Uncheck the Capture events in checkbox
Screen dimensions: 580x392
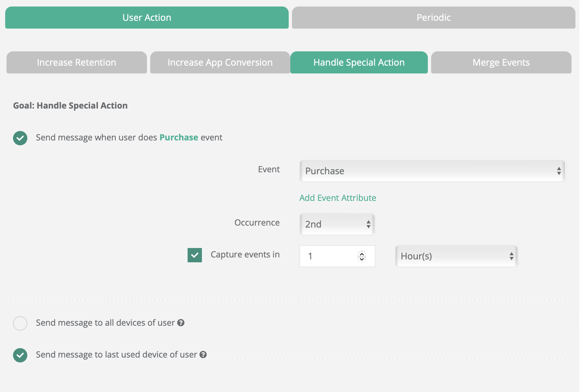tap(194, 255)
